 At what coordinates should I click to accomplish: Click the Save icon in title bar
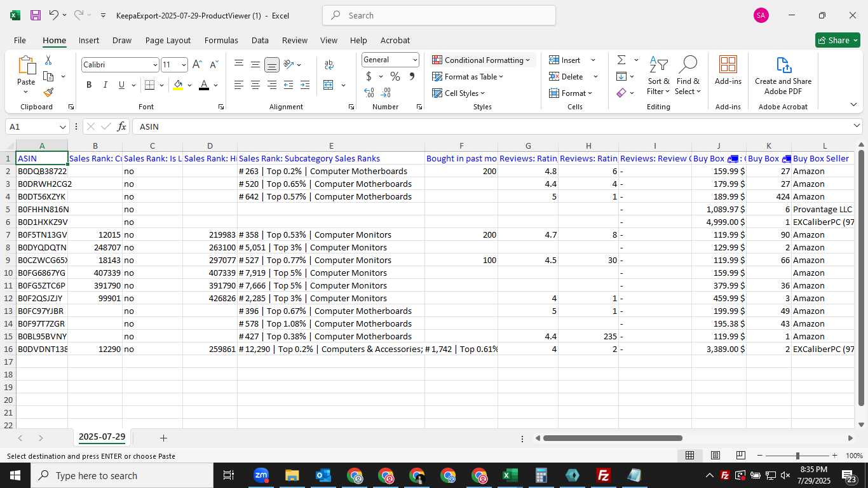pos(36,15)
